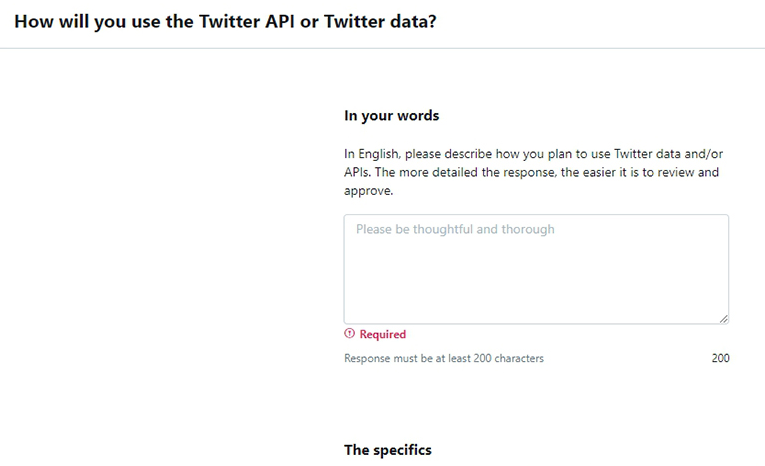Click the word 'approve.' in the description
Screen dimensions: 765x466
[368, 191]
